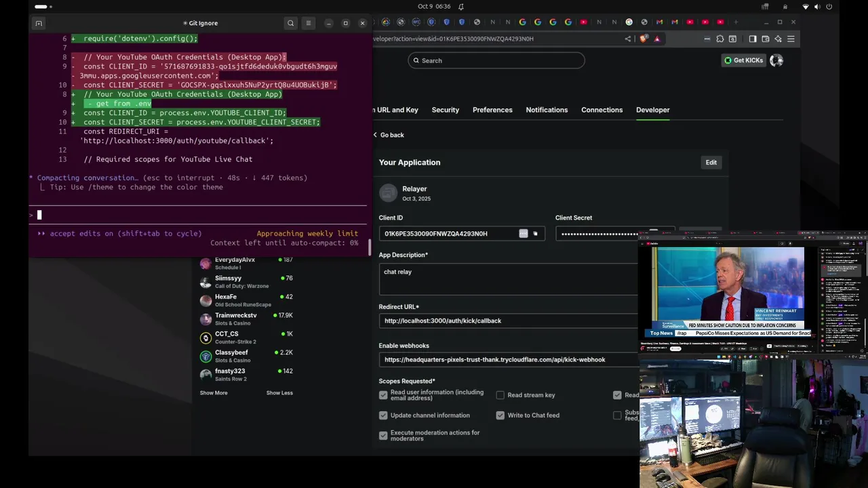The width and height of the screenshot is (868, 488).
Task: Click the Redirect URL field
Action: point(509,321)
